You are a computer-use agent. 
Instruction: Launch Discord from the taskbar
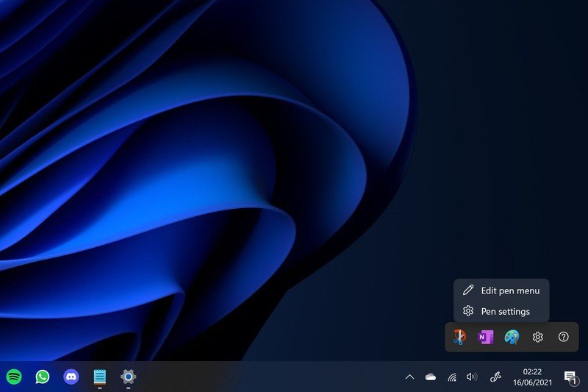[x=71, y=377]
